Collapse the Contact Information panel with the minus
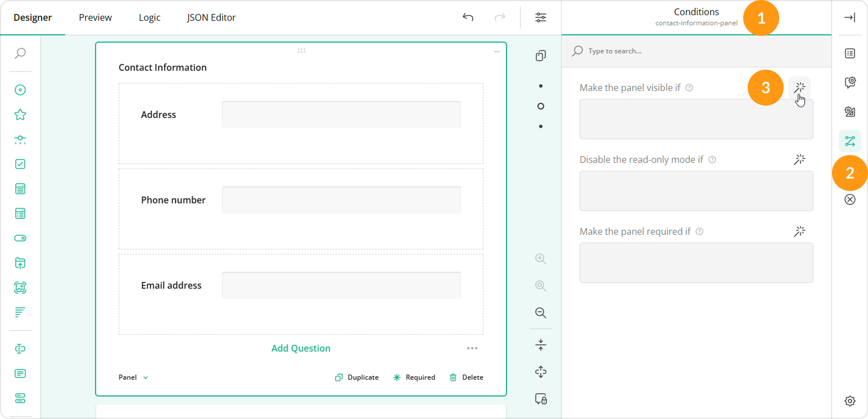868x419 pixels. pos(496,51)
